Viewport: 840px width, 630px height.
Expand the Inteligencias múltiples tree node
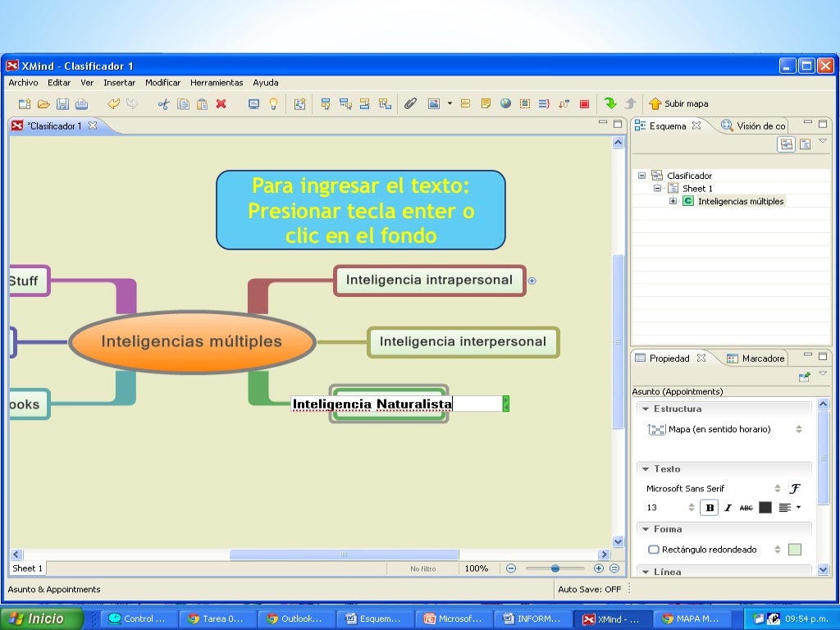673,201
